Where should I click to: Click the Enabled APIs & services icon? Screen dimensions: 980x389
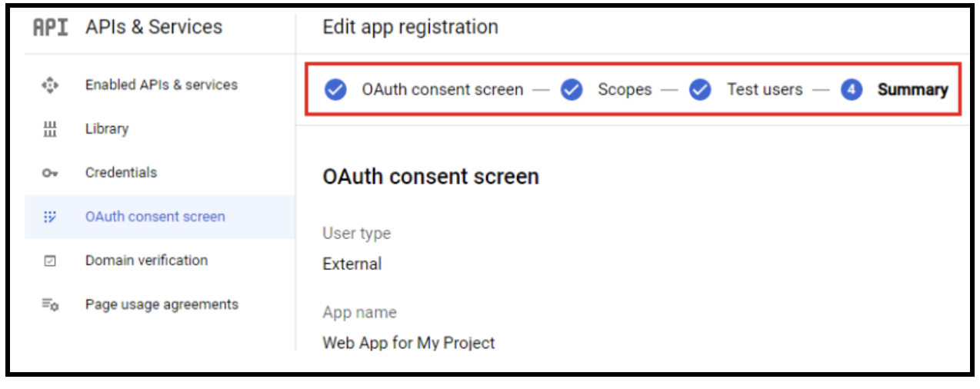click(x=50, y=85)
